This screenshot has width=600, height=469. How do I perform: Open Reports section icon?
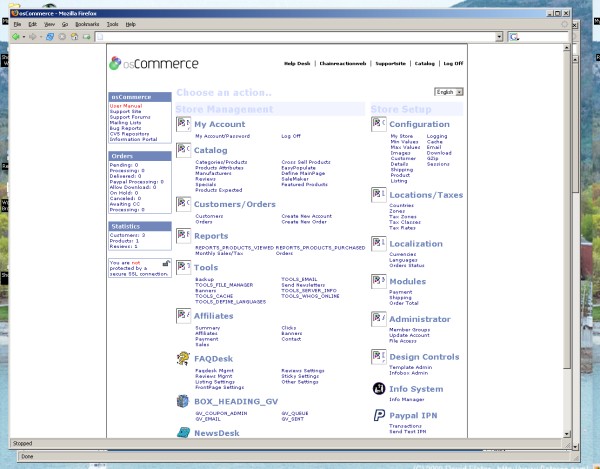point(183,236)
